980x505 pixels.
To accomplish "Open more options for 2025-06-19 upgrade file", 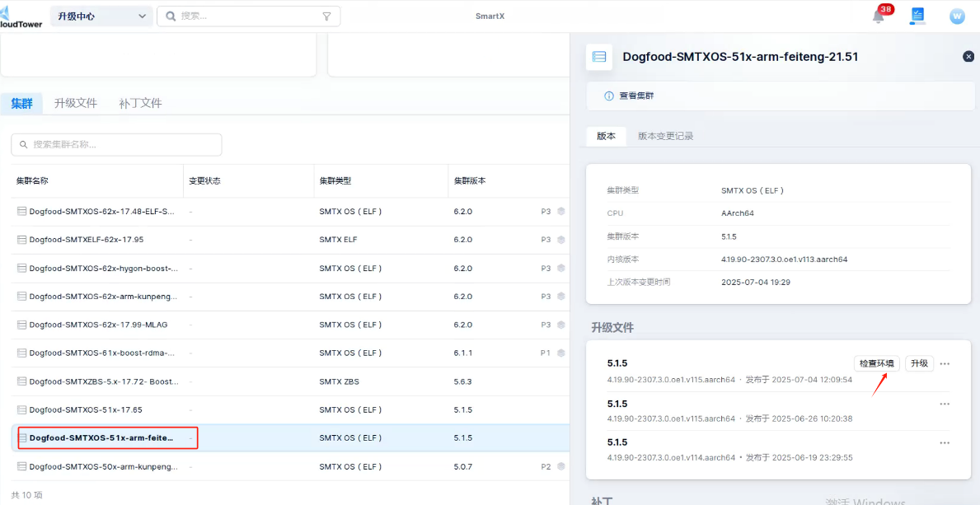I will (x=945, y=443).
